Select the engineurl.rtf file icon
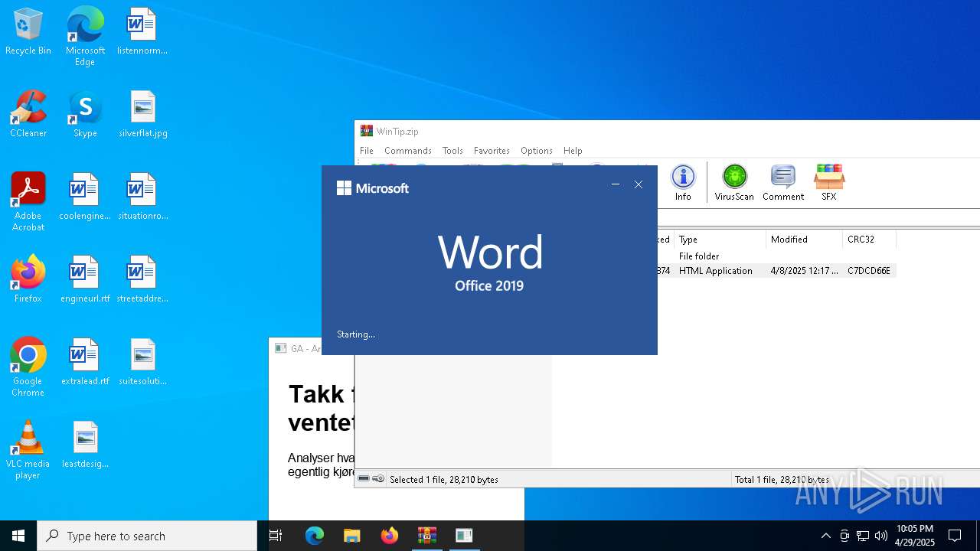 coord(85,280)
